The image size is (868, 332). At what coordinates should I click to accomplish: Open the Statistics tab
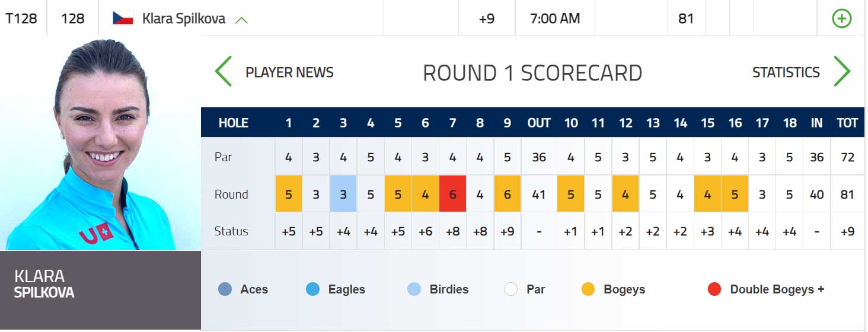point(786,72)
